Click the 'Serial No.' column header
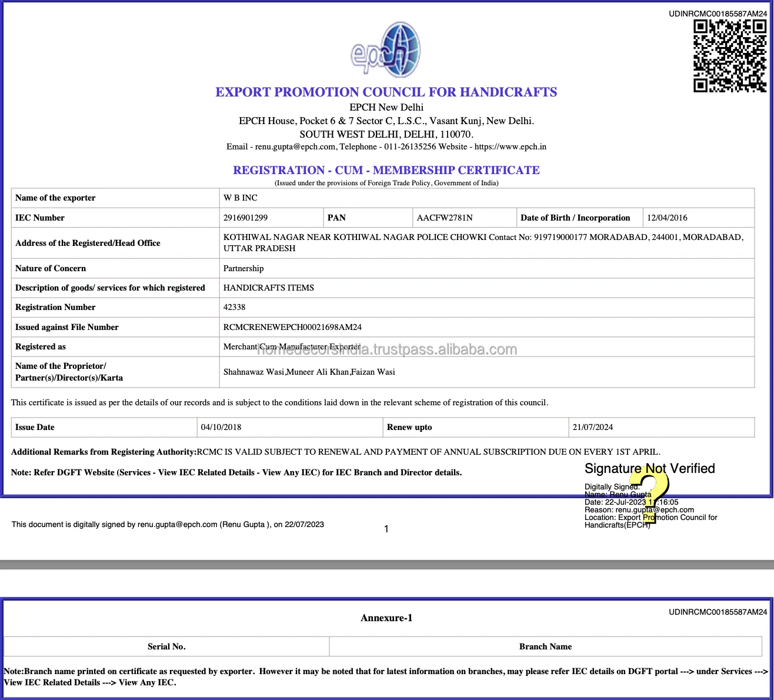This screenshot has width=774, height=700. pyautogui.click(x=166, y=646)
